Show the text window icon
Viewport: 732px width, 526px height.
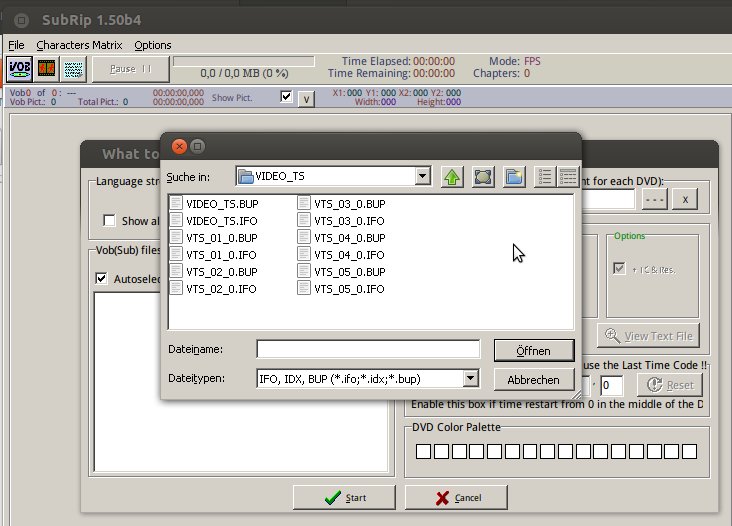tap(73, 69)
